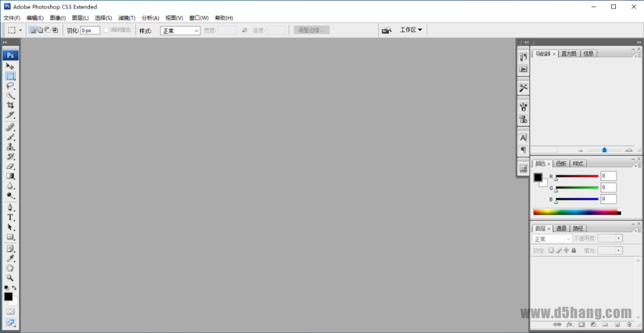This screenshot has width=644, height=333.
Task: Open the Paragraph panel icon
Action: (x=524, y=150)
